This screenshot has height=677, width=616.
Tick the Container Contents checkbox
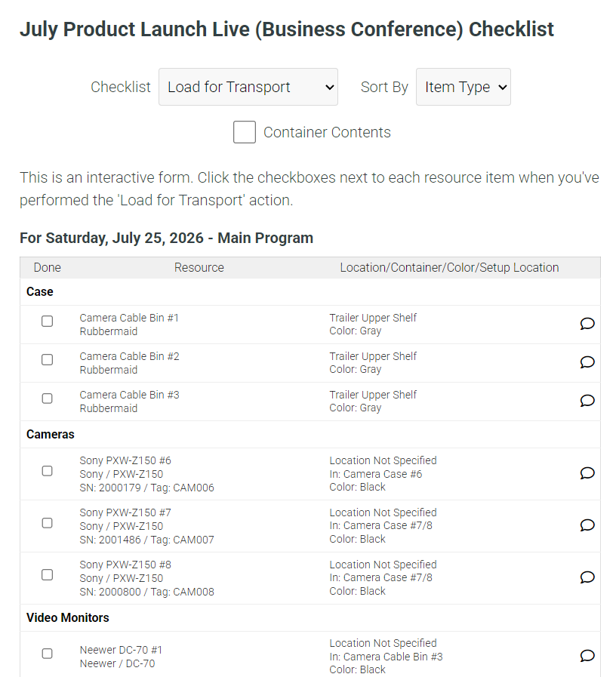point(245,132)
